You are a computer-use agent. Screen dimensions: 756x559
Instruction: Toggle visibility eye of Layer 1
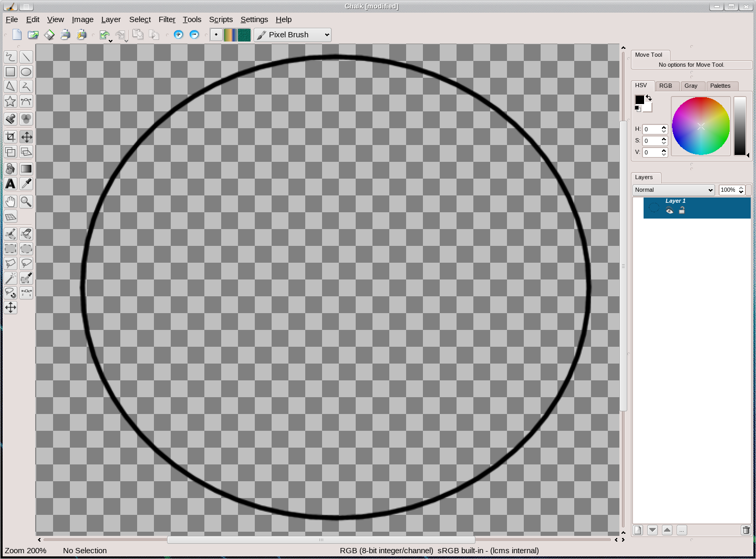[x=669, y=211]
